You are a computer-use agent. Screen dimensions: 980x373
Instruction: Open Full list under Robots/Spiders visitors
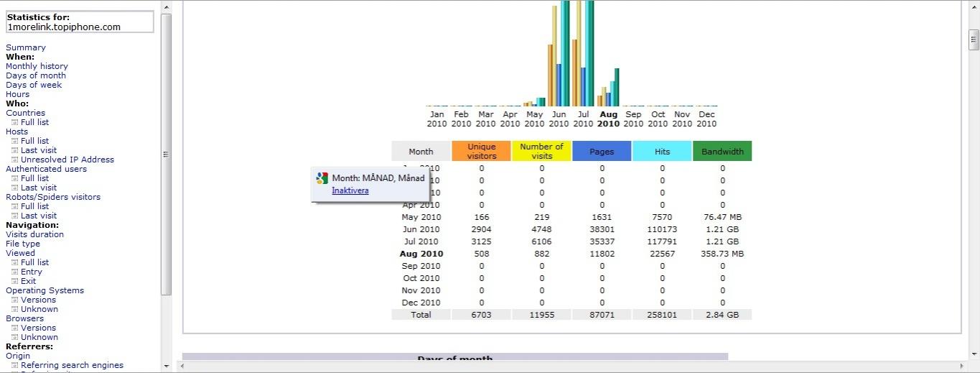[34, 206]
